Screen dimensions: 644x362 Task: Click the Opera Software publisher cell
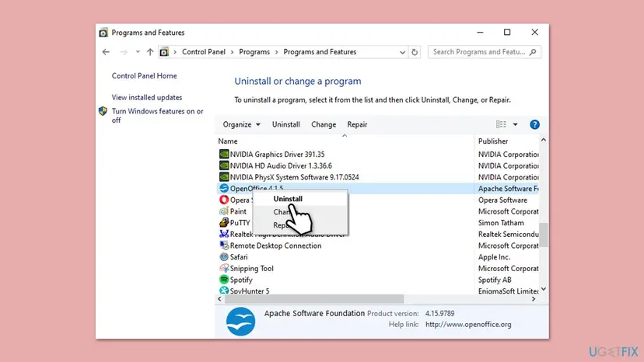tap(502, 200)
